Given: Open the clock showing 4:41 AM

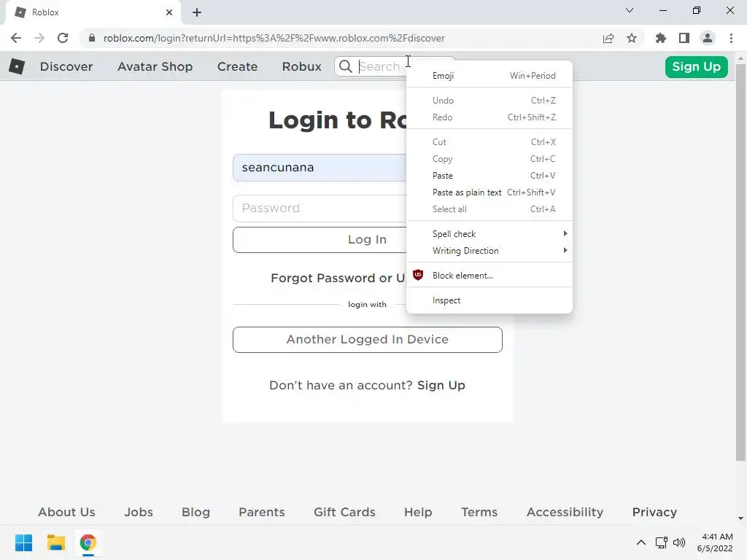Looking at the screenshot, I should (715, 542).
